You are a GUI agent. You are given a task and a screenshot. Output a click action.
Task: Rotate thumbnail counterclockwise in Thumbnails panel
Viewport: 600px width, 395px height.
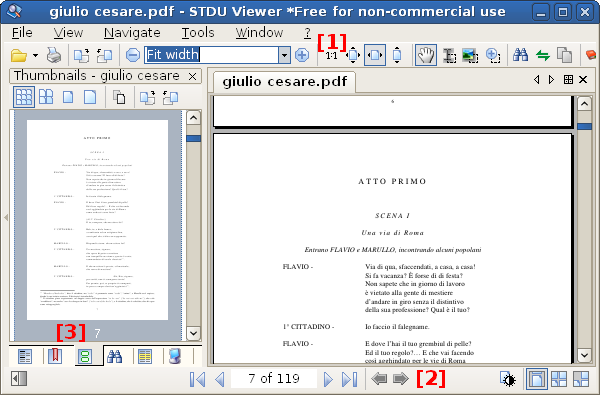point(170,97)
